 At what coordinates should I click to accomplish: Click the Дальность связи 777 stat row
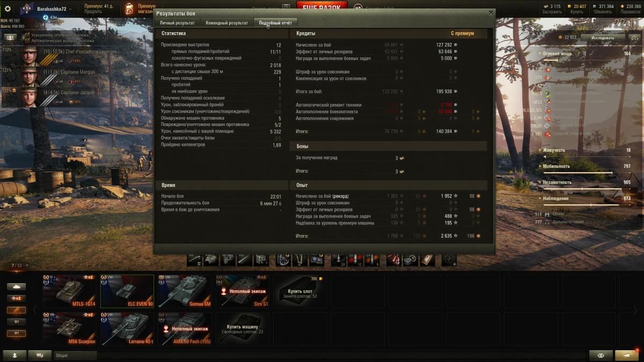[558, 221]
